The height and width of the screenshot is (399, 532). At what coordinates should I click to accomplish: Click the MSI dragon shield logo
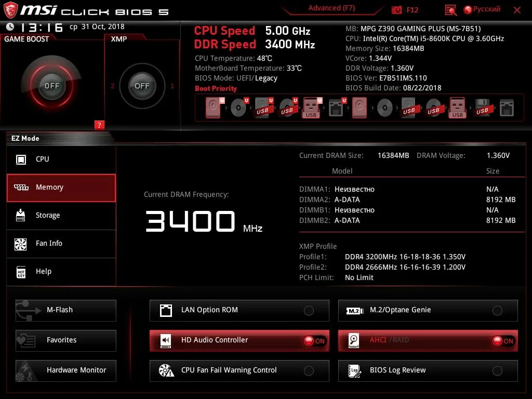[x=10, y=10]
